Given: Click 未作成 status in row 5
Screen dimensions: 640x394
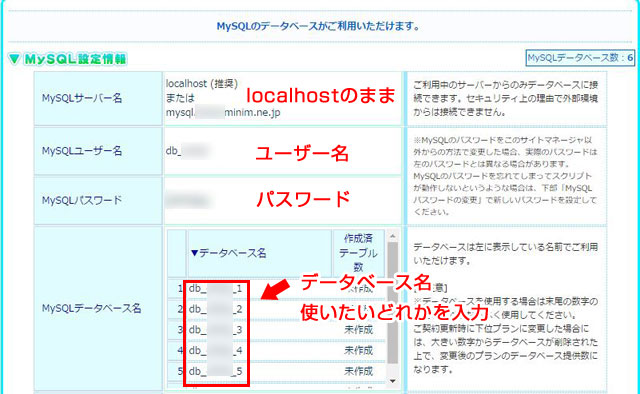Looking at the screenshot, I should [x=358, y=371].
